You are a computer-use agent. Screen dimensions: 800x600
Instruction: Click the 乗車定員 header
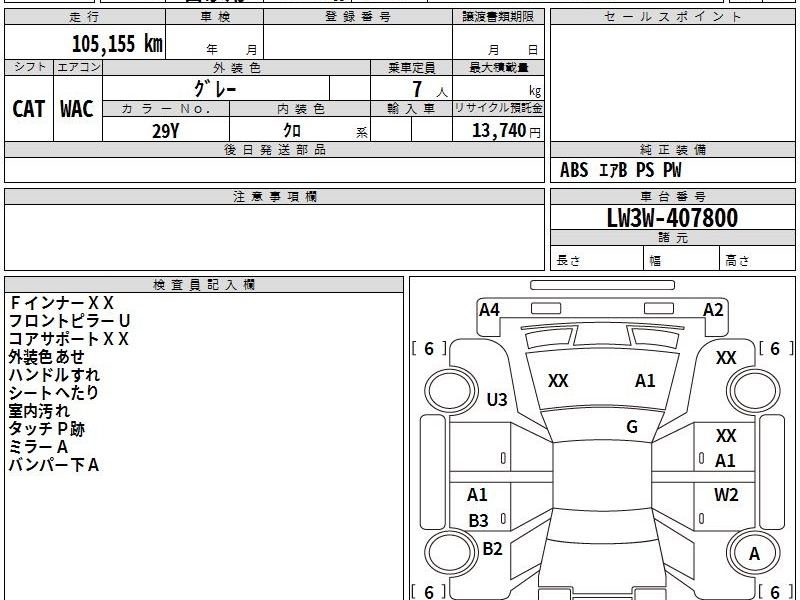click(411, 68)
